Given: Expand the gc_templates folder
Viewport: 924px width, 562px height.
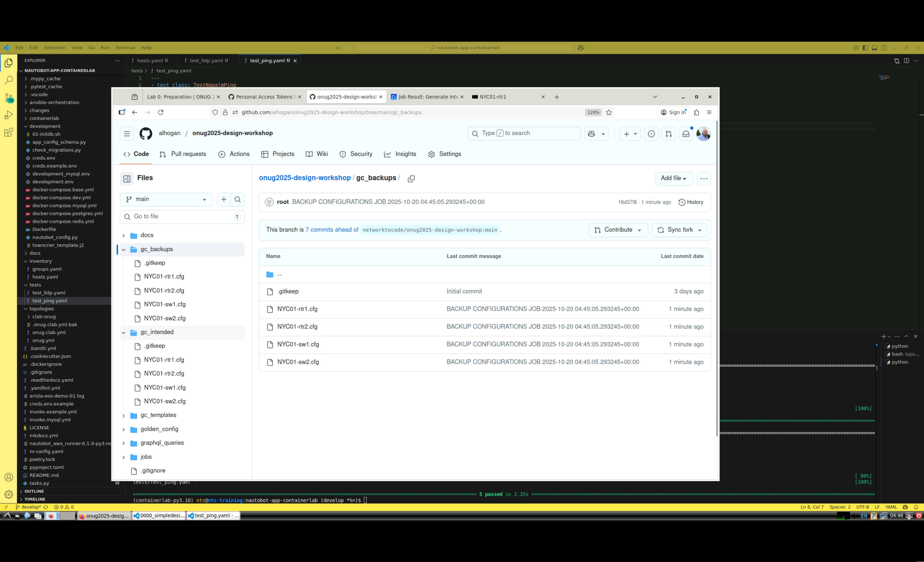Looking at the screenshot, I should pyautogui.click(x=123, y=416).
